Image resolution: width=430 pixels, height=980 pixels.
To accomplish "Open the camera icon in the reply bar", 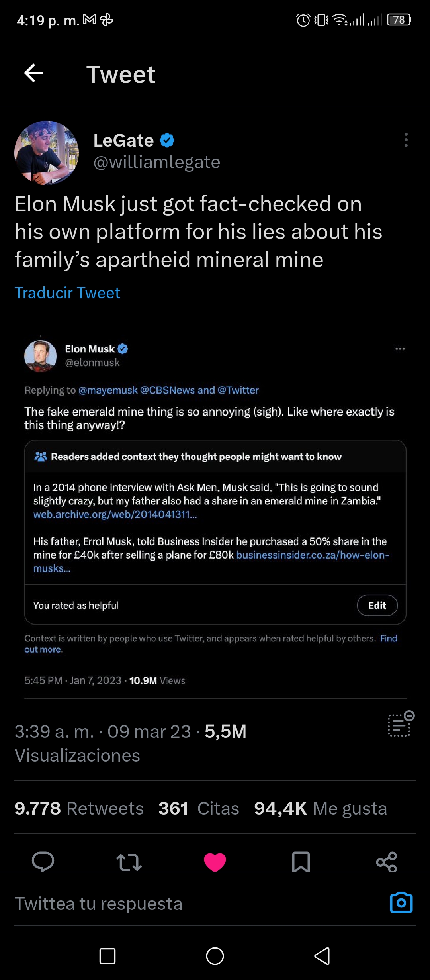I will coord(401,902).
